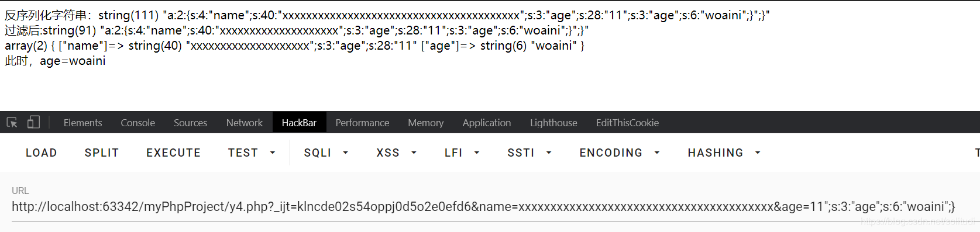Activate the inspect element picker icon
Viewport: 980px width, 232px height.
pos(12,122)
